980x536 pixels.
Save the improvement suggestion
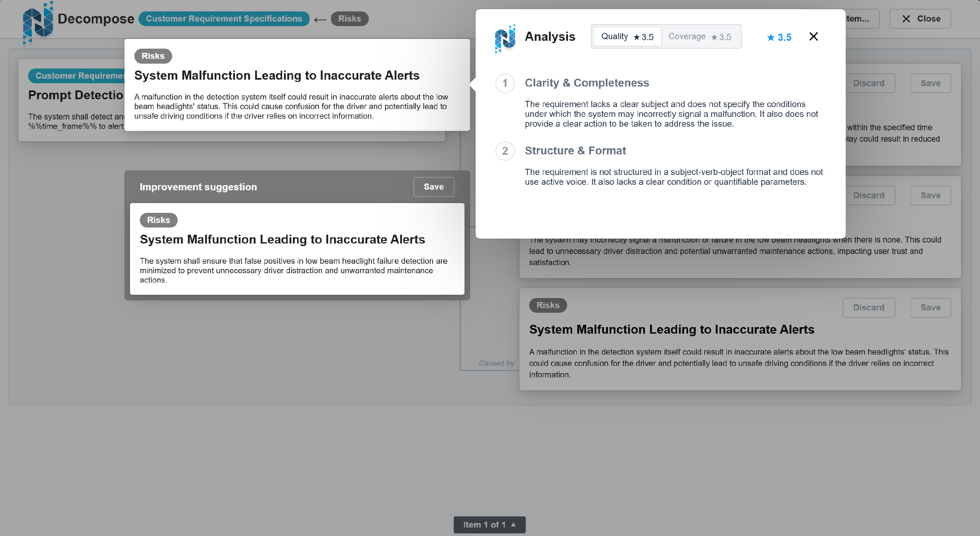tap(433, 187)
